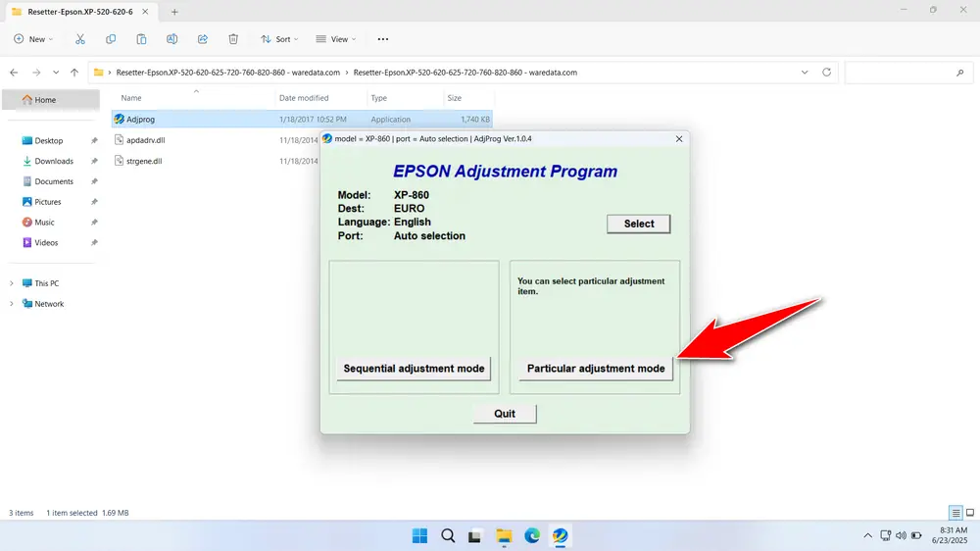Click the battery tray icon
The height and width of the screenshot is (551, 980).
click(x=916, y=536)
